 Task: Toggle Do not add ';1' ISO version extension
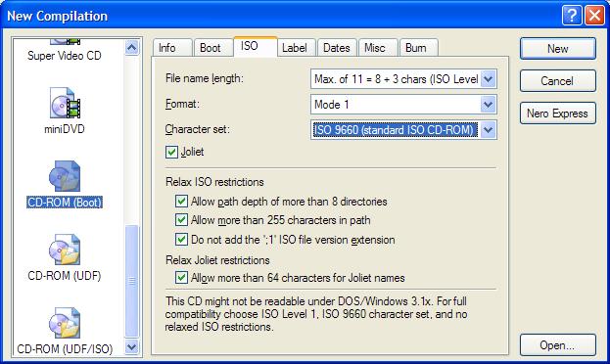181,239
